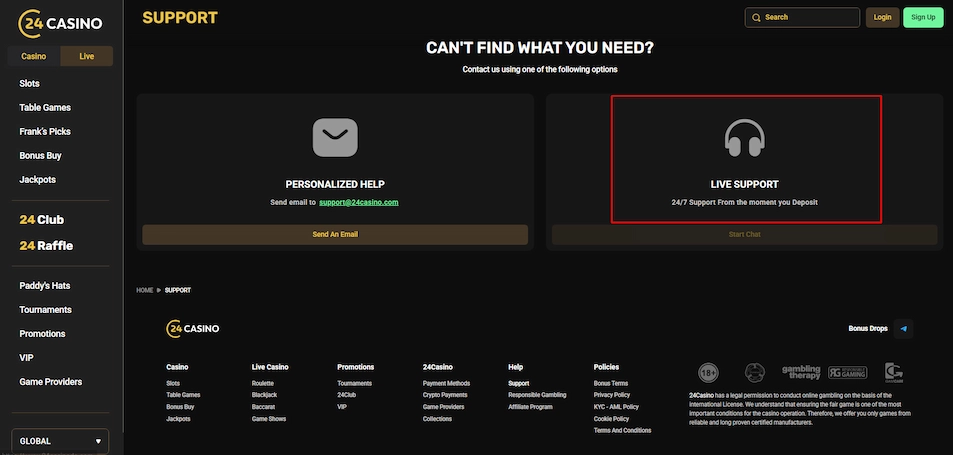953x455 pixels.
Task: Open footer VIP link
Action: click(342, 407)
